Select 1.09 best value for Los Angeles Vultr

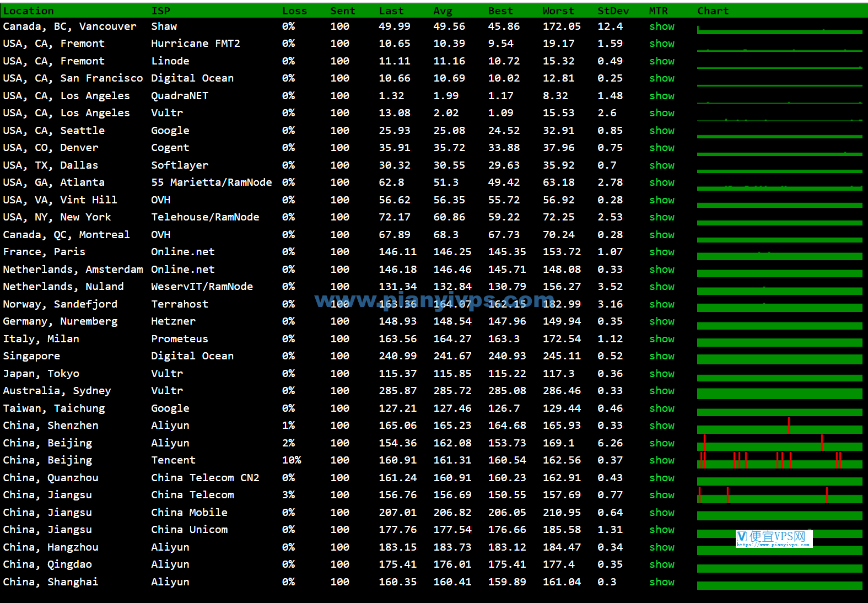pos(500,113)
